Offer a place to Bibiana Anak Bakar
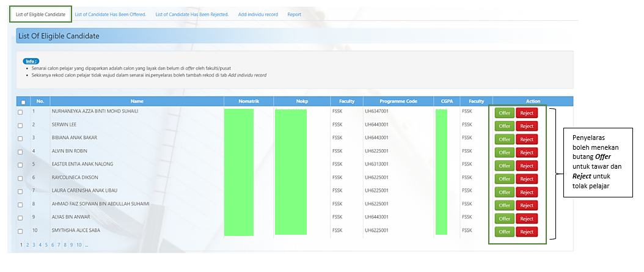This screenshot has height=272, width=644. tap(504, 139)
